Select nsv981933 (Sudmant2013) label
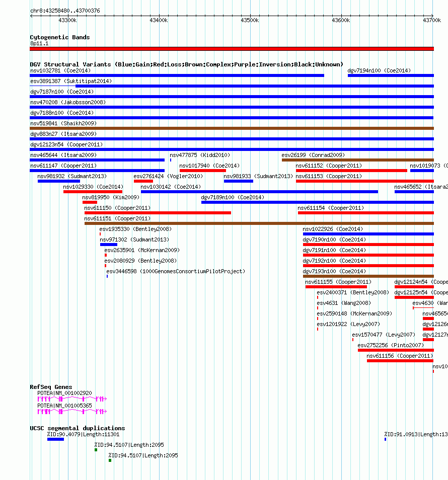 click(258, 176)
